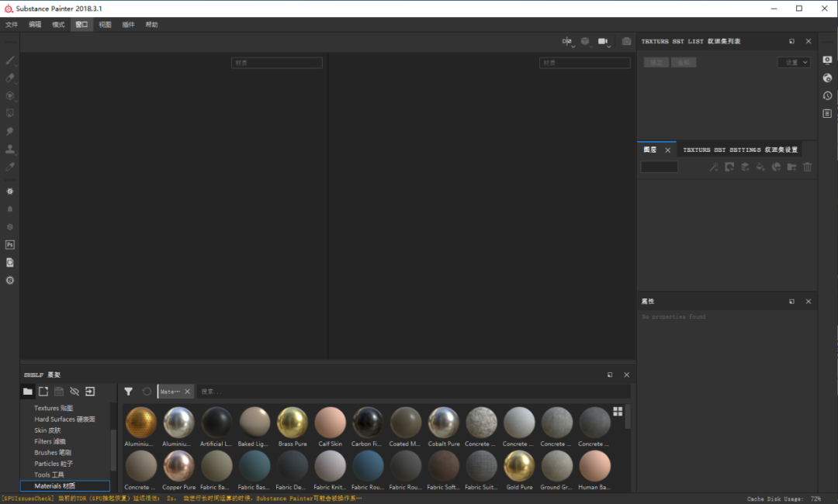Toggle shelf folder tree view icon
The height and width of the screenshot is (504, 838).
pyautogui.click(x=28, y=392)
